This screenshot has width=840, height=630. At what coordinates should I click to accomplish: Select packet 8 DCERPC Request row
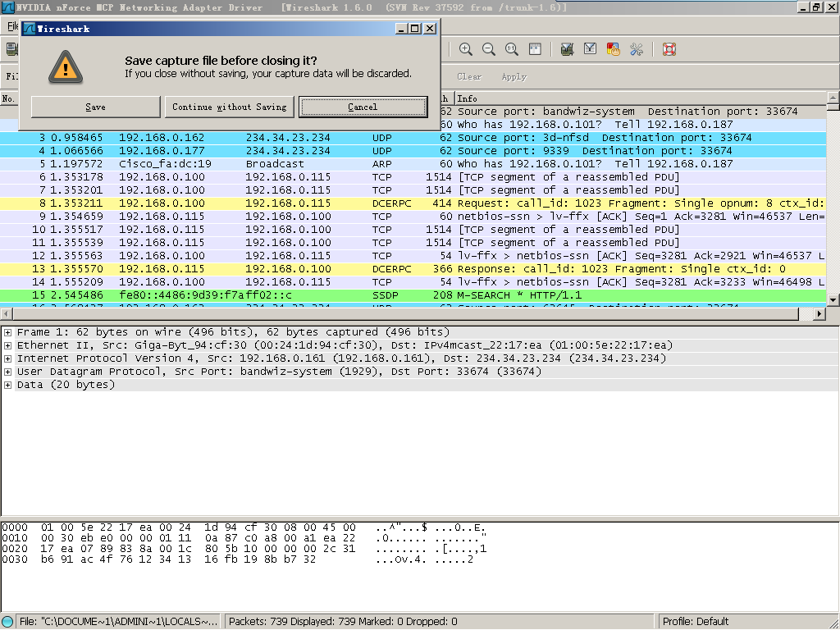(x=413, y=203)
